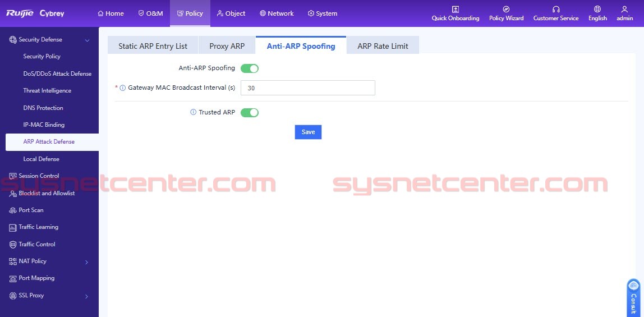This screenshot has width=644, height=317.
Task: Click the NAT Policy sidebar icon
Action: click(x=13, y=261)
